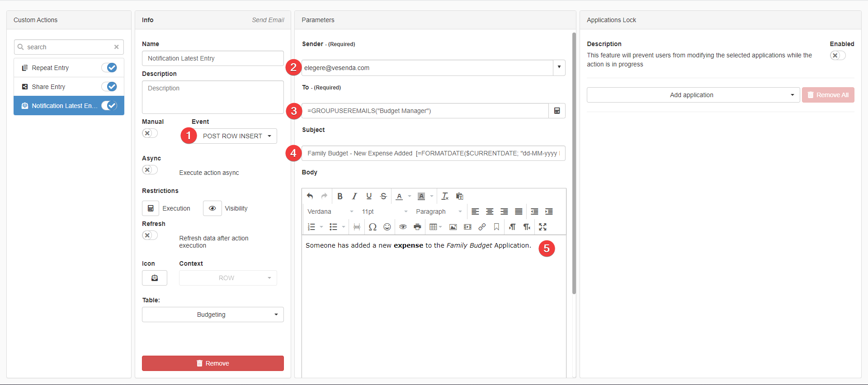
Task: Click the red Remove button
Action: tap(212, 363)
